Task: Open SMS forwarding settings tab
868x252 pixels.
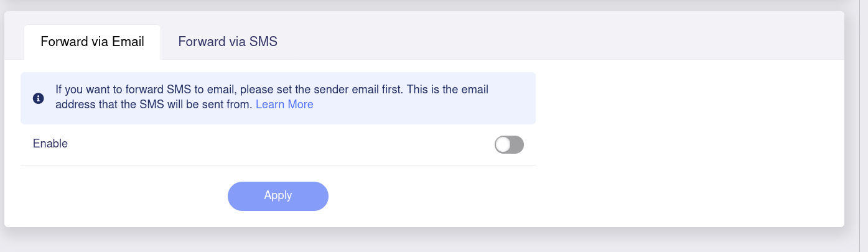Action: click(x=228, y=42)
